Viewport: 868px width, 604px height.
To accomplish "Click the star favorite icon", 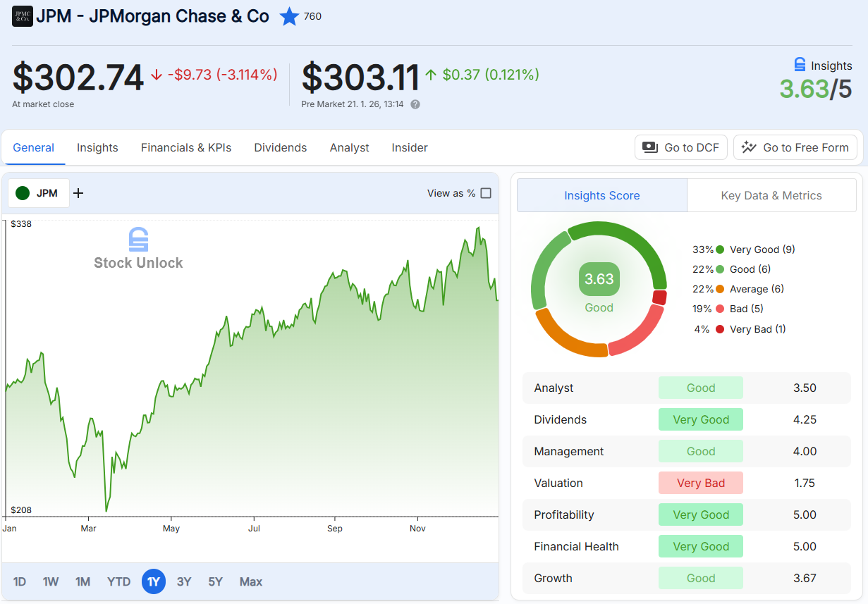I will pyautogui.click(x=289, y=16).
